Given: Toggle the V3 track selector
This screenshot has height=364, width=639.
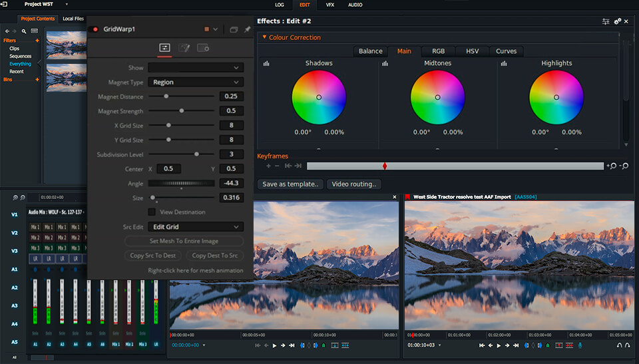Looking at the screenshot, I should (14, 251).
